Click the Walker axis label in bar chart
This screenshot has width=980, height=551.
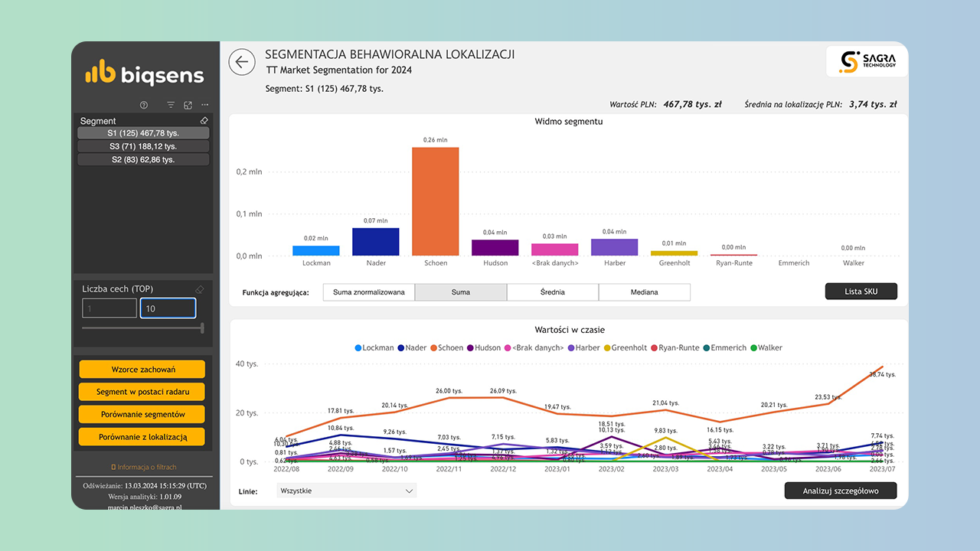(x=854, y=262)
